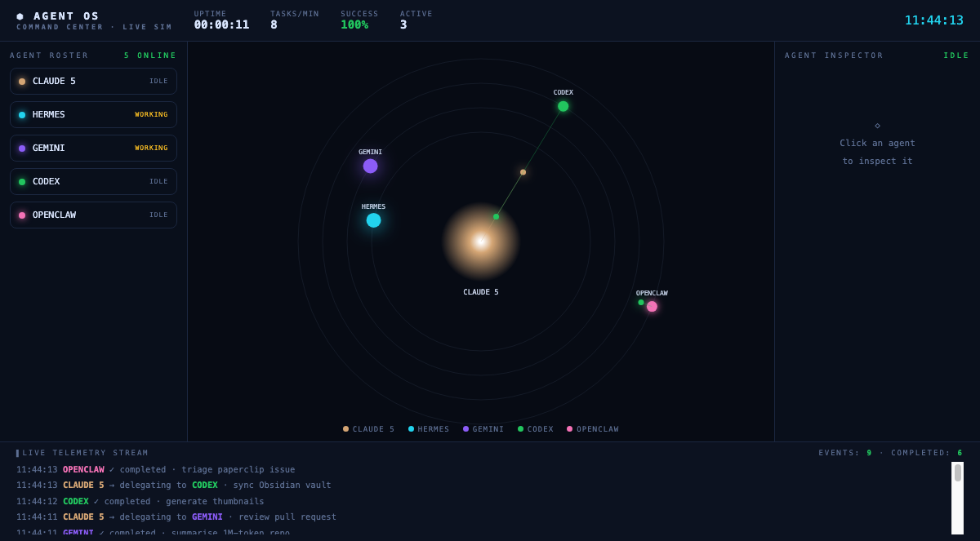Click the GEMINI legend entry
The image size is (980, 541).
click(x=483, y=429)
